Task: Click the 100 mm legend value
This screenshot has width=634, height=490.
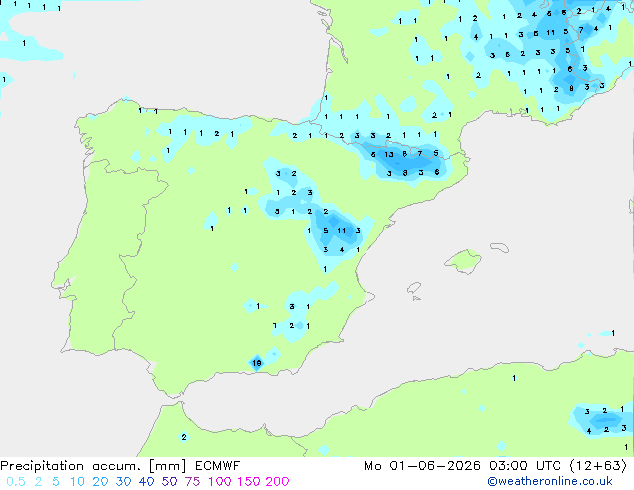Action: click(x=220, y=482)
